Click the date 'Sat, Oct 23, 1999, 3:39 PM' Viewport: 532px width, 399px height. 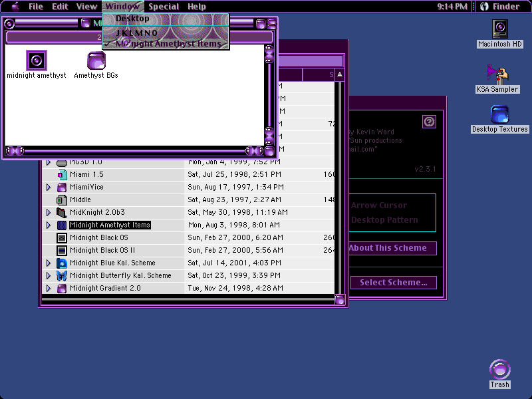click(x=234, y=275)
